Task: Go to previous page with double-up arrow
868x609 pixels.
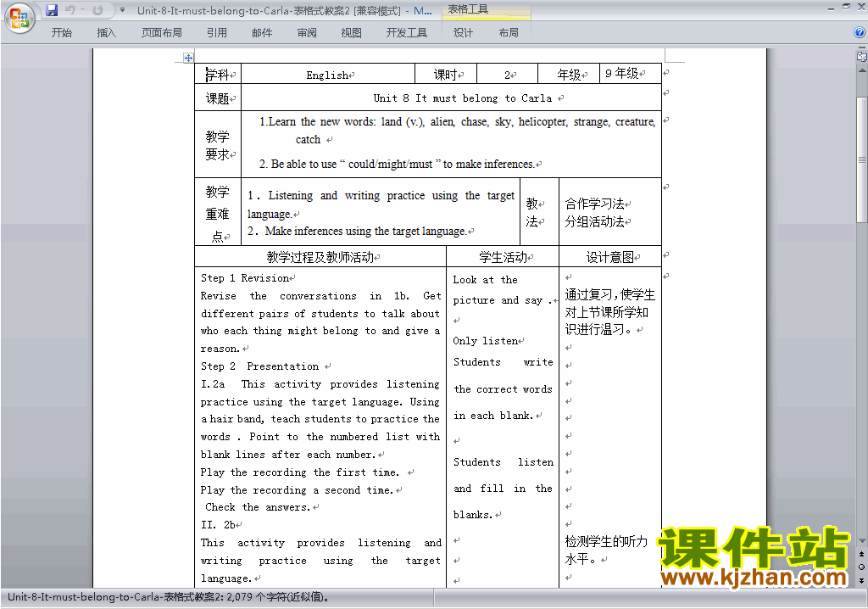Action: (x=861, y=554)
